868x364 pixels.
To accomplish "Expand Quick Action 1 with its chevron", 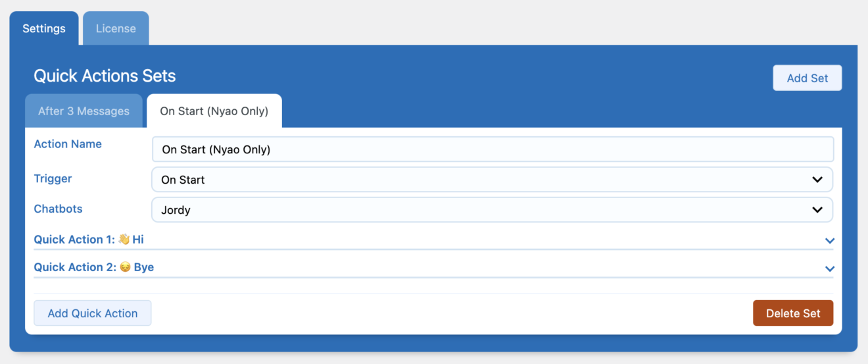I will 830,241.
